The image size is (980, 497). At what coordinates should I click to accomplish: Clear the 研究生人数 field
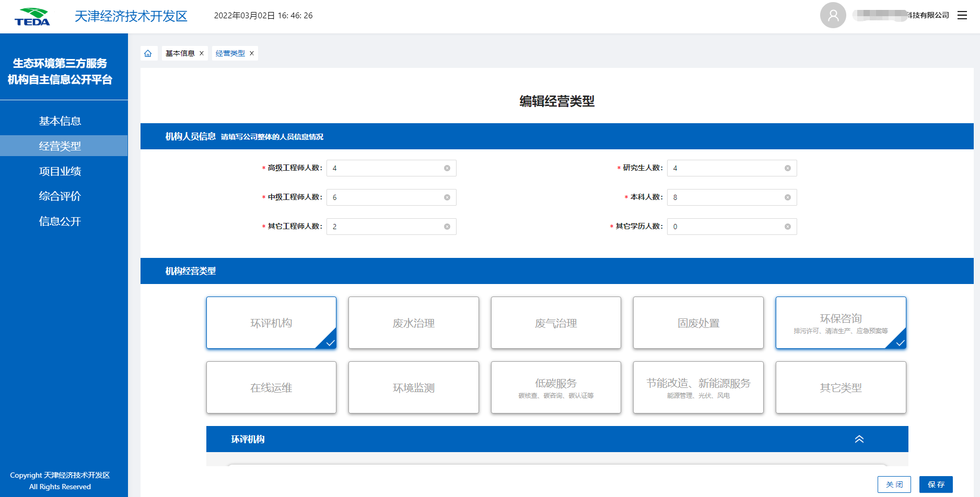[788, 168]
